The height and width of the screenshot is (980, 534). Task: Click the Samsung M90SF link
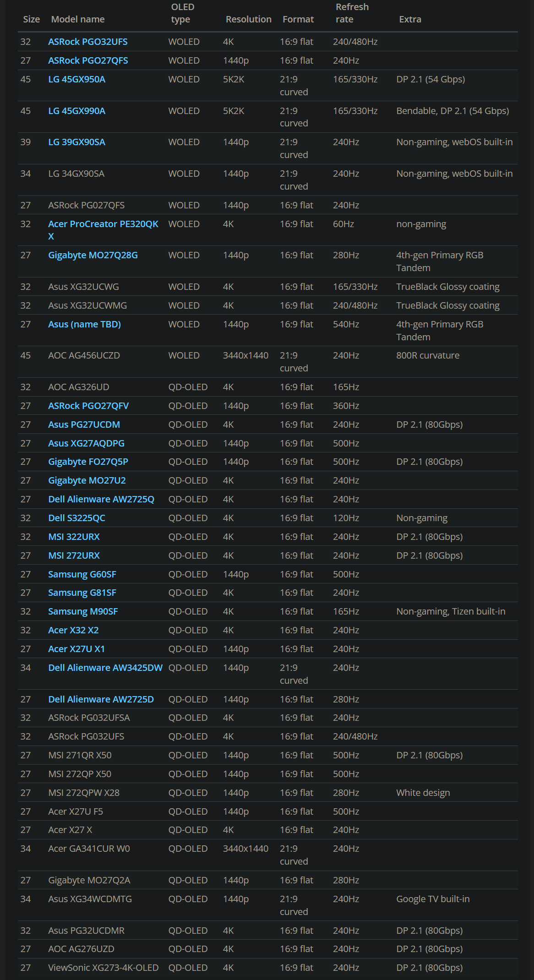pos(83,611)
